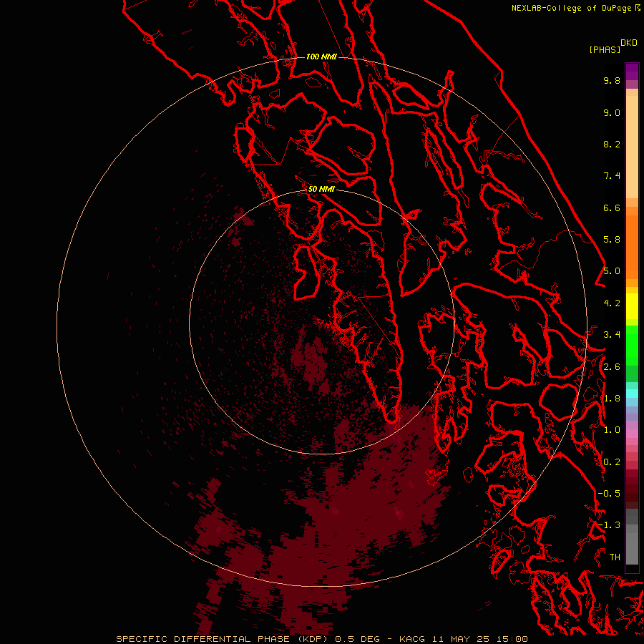Pick the yellow band on the color scale
Image resolution: width=644 pixels, height=644 pixels.
(632, 306)
